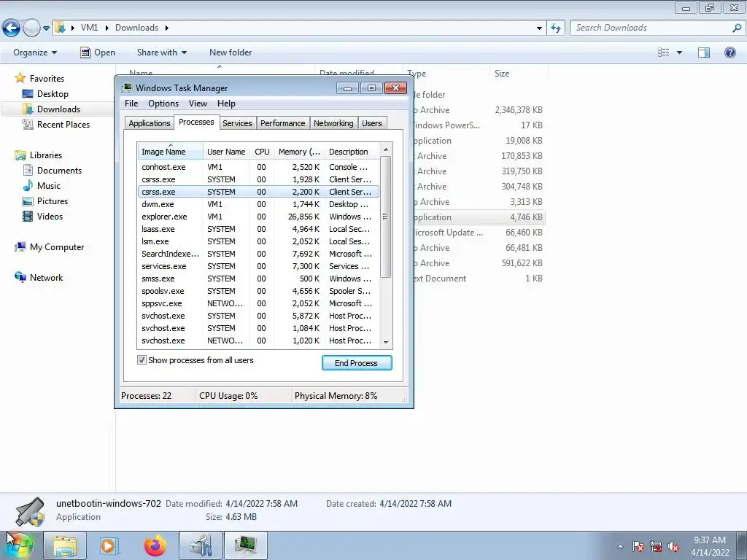Click the refresh button next to the address bar
The height and width of the screenshot is (560, 747).
coord(555,28)
